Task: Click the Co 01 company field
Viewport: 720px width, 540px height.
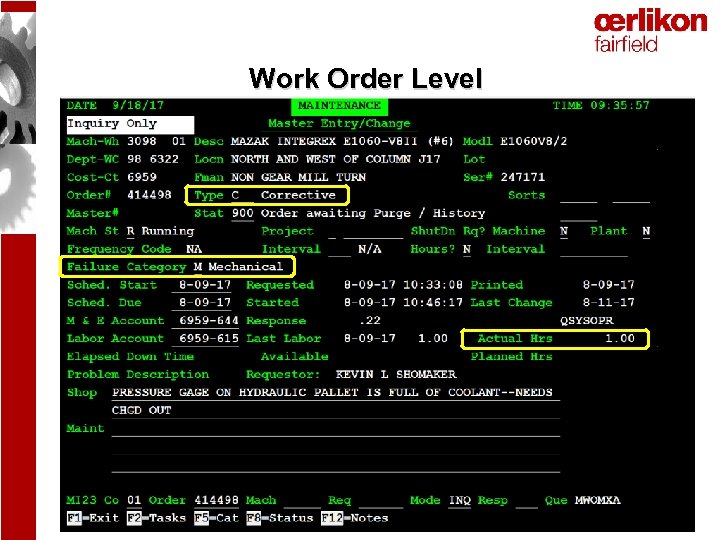Action: (x=134, y=500)
